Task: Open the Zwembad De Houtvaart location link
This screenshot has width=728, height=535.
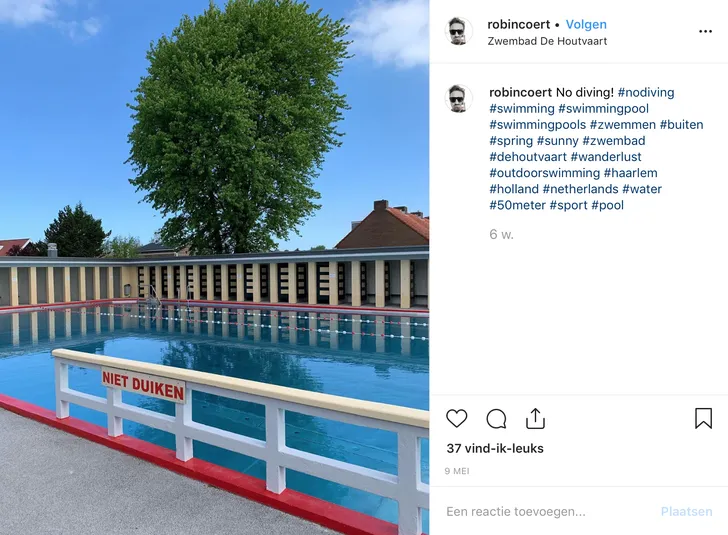Action: coord(547,41)
